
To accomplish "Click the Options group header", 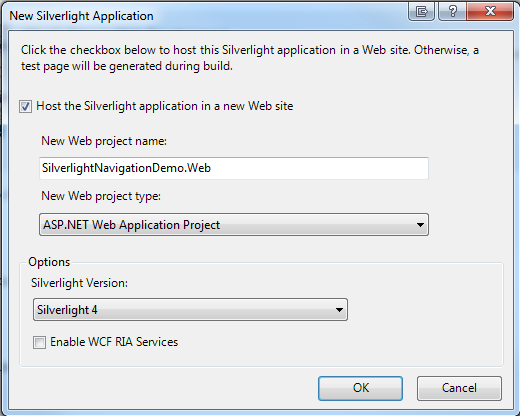I will click(49, 262).
